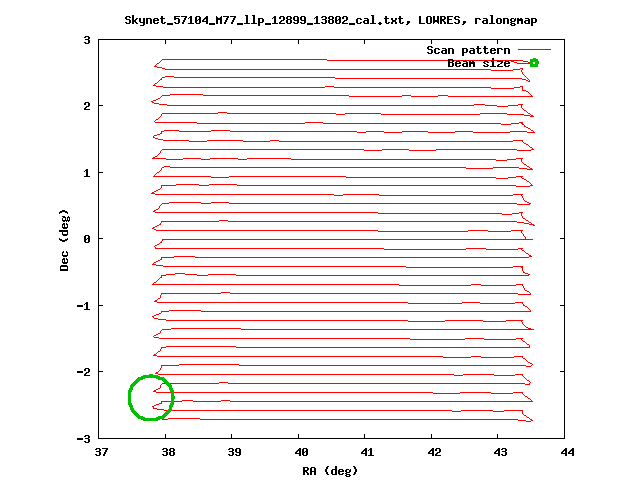Click the y-axis tick label 3

(x=88, y=40)
